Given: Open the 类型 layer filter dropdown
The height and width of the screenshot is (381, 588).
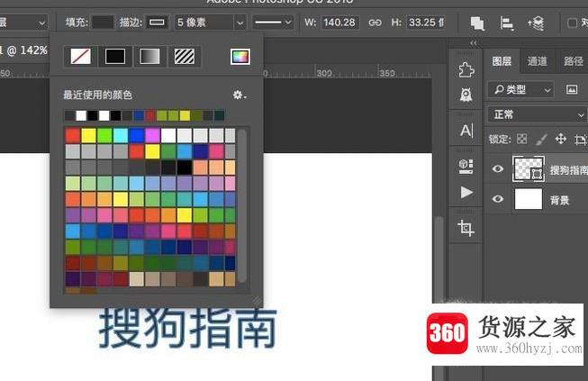Looking at the screenshot, I should tap(520, 90).
